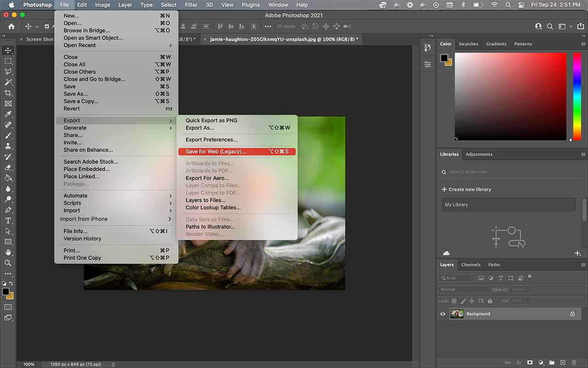Select the Move tool in the toolbar

(x=8, y=50)
